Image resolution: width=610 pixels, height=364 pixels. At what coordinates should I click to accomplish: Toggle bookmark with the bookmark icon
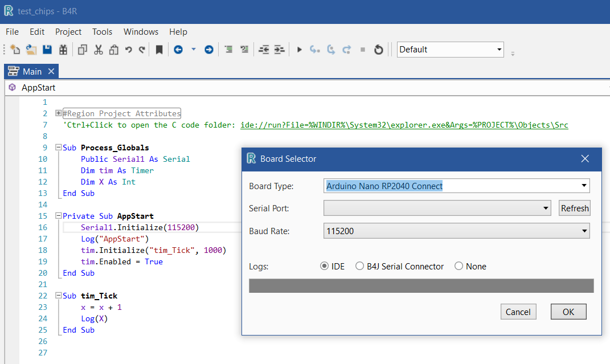159,50
